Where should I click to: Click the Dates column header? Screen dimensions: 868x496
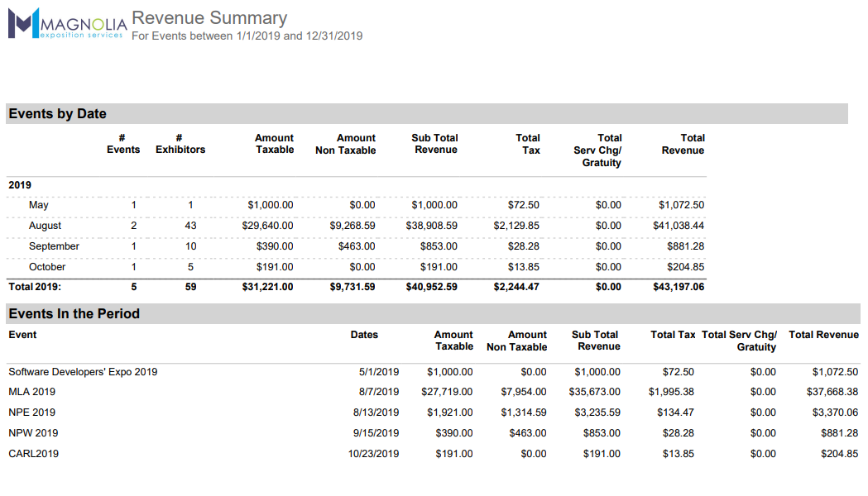364,335
